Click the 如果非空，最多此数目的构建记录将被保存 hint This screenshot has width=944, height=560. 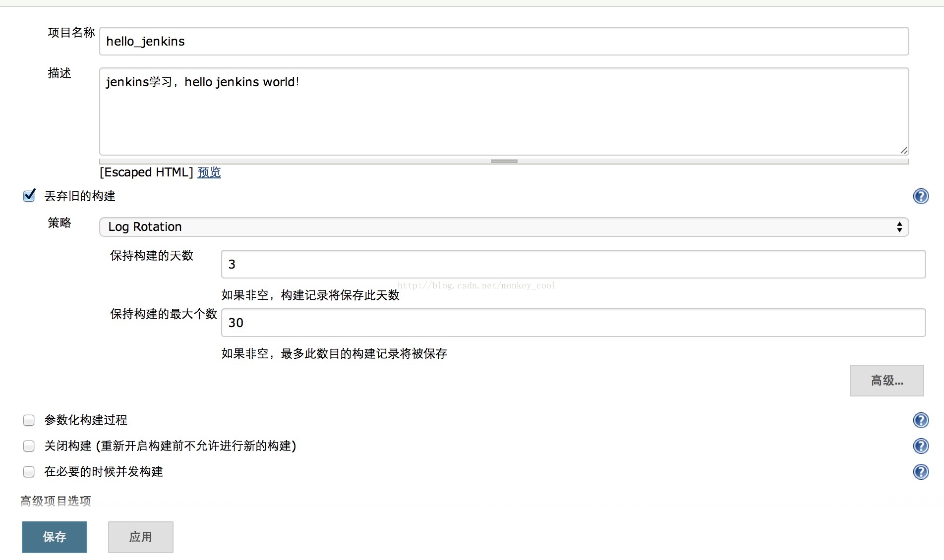click(x=334, y=354)
